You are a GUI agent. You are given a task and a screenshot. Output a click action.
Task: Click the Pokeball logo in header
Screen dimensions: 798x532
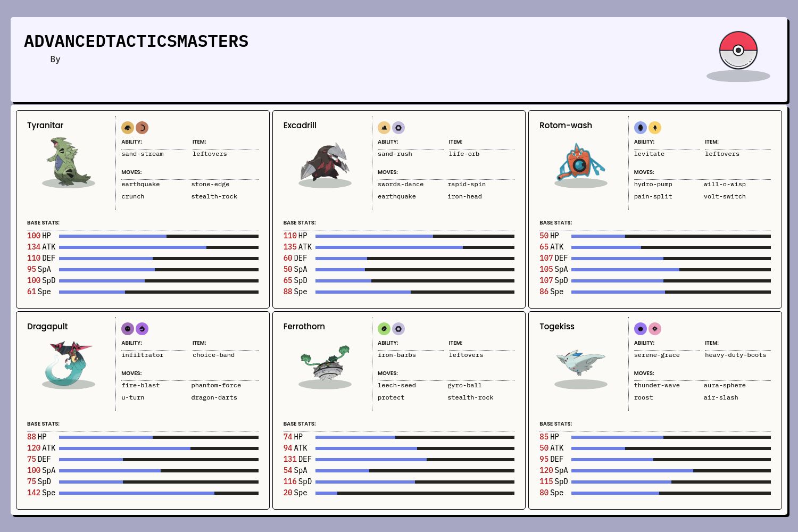coord(738,51)
